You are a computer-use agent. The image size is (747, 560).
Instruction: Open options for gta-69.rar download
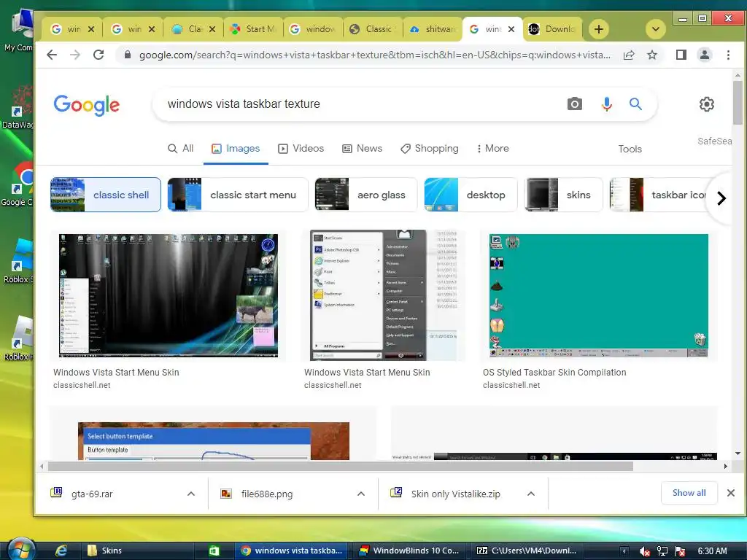[x=191, y=494]
